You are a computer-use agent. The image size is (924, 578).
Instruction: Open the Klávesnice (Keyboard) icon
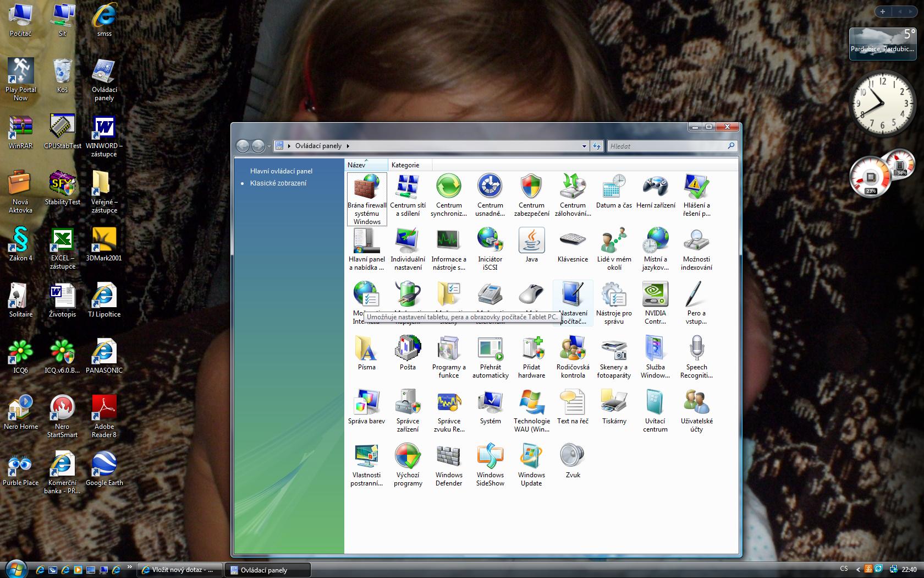tap(573, 241)
